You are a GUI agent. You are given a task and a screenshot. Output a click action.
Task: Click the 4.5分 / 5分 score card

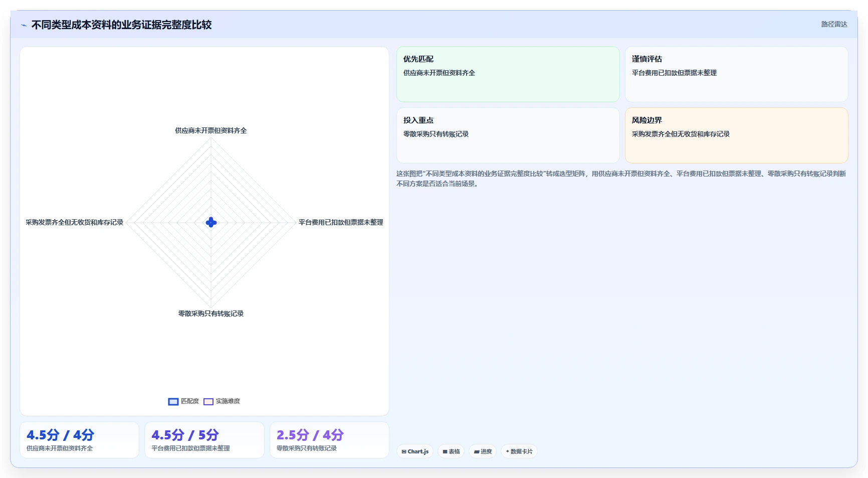click(204, 440)
